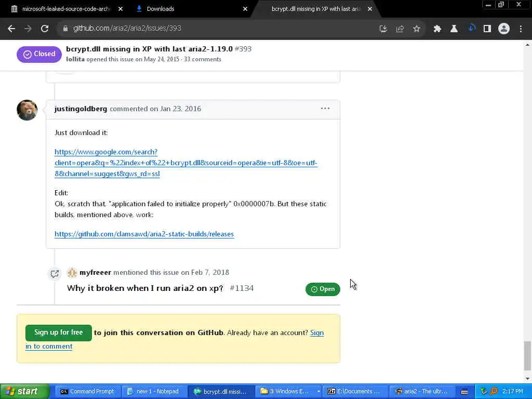Click the install app icon in address bar

383,29
